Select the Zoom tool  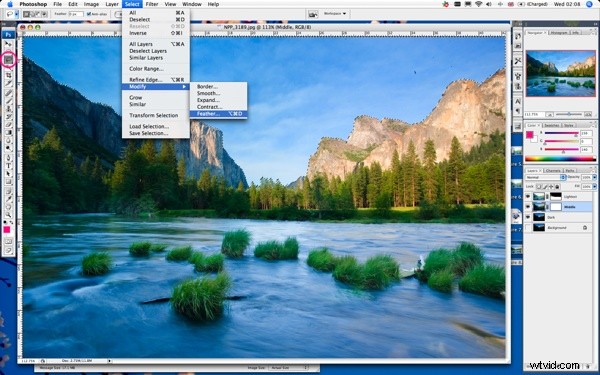(x=8, y=214)
